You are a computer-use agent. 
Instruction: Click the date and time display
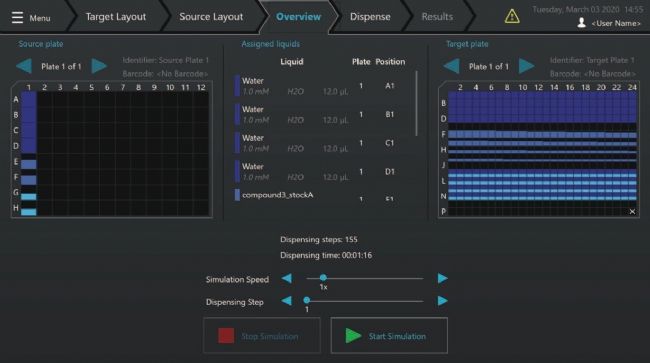[587, 9]
